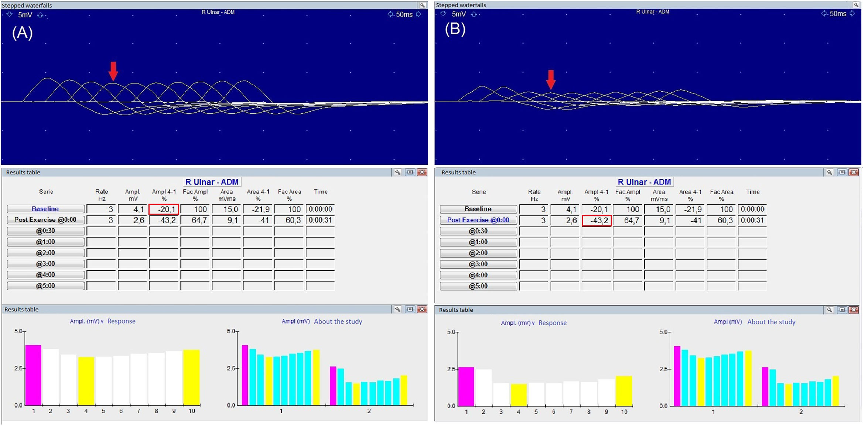The image size is (868, 426).
Task: Open wrench settings of panel (B) bar chart table
Action: 830,310
